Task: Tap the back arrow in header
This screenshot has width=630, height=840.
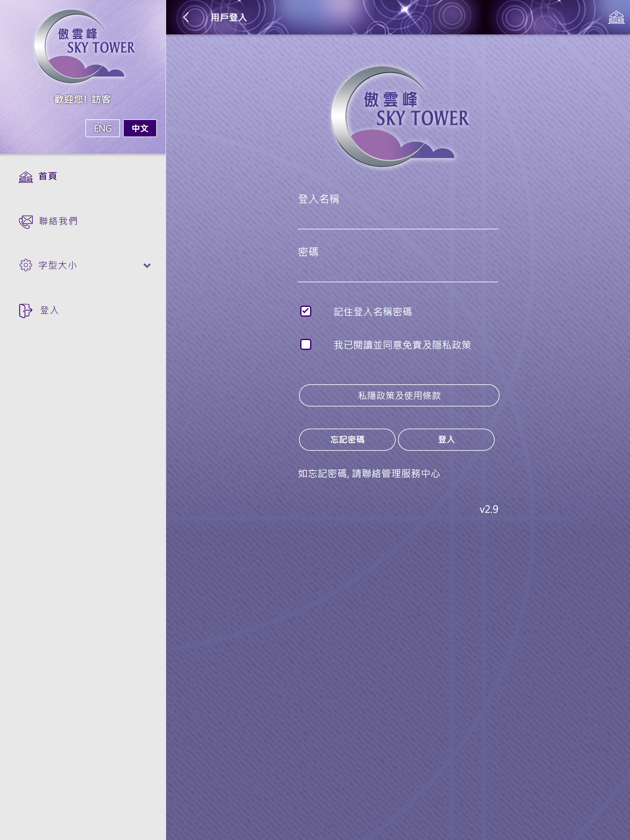Action: click(x=186, y=18)
